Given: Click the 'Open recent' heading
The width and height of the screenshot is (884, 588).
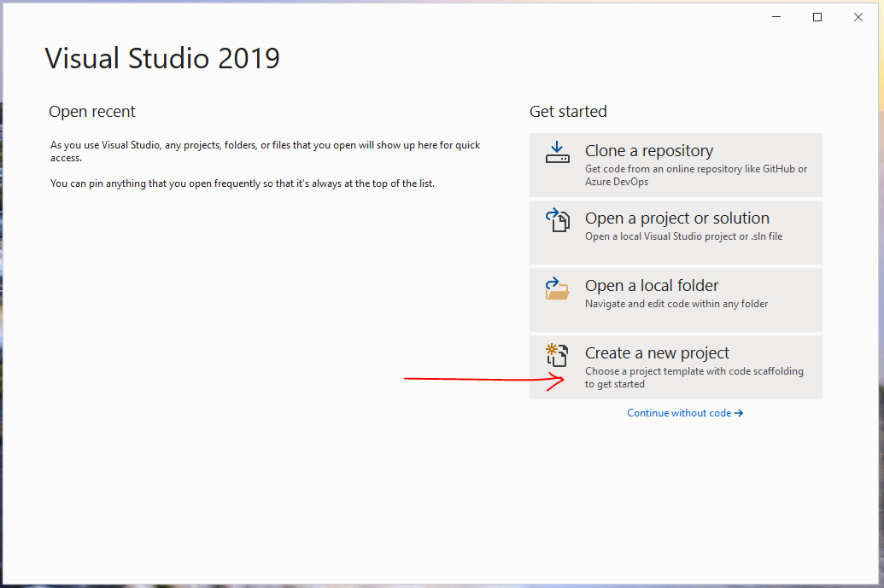Looking at the screenshot, I should coord(92,112).
